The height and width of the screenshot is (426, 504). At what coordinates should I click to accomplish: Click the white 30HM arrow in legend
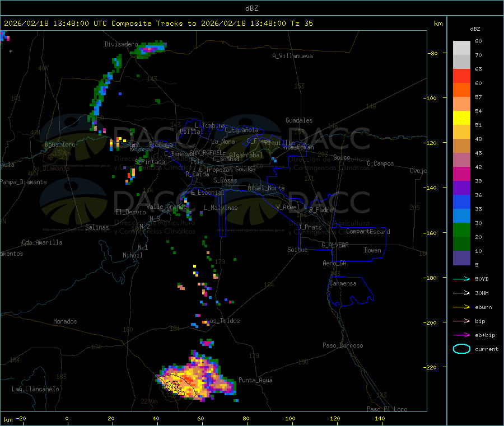tap(461, 293)
